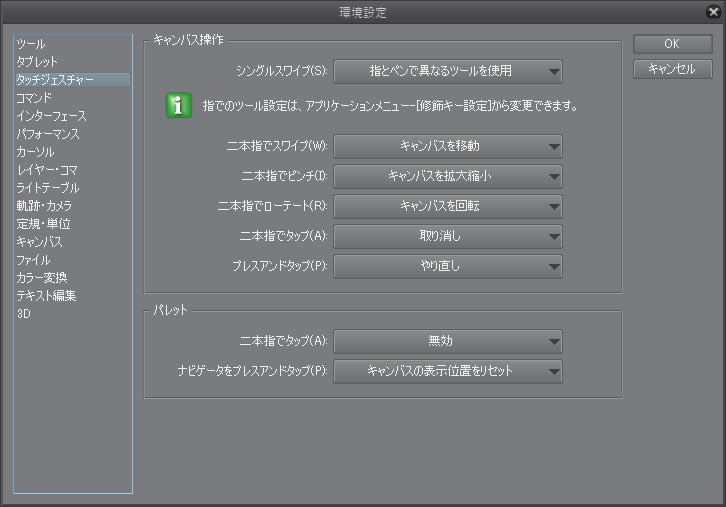Open the コマンド settings category
This screenshot has height=507, width=726.
[x=34, y=98]
